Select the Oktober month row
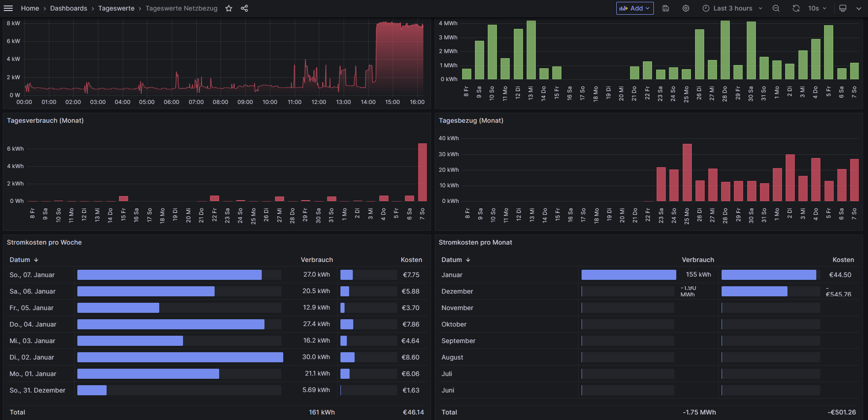This screenshot has height=420, width=868. tap(648, 324)
